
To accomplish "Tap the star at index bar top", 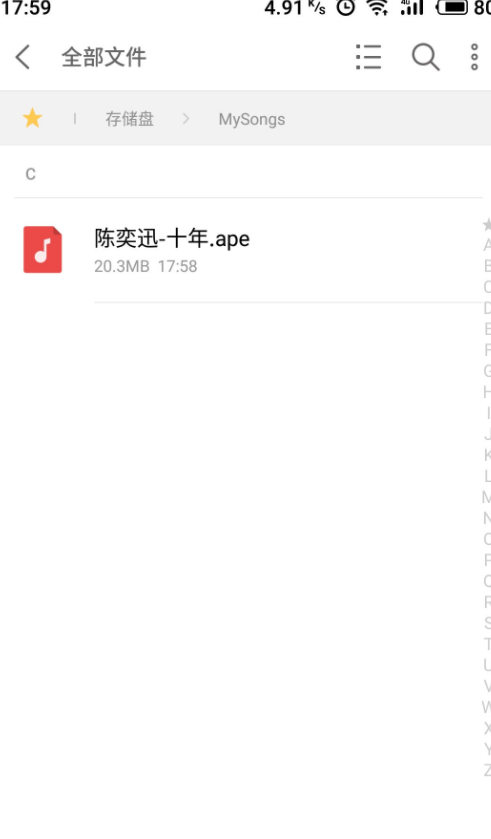I will pyautogui.click(x=487, y=224).
